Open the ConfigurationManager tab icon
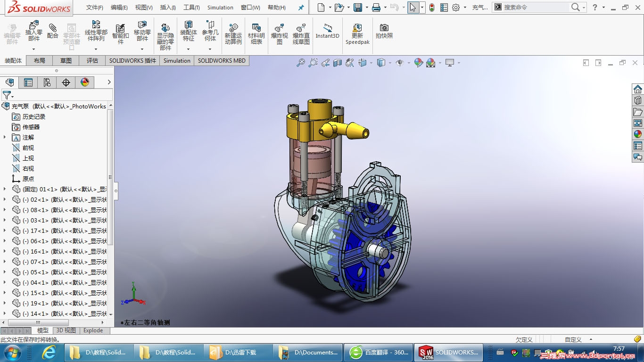644x362 pixels. coord(47,82)
